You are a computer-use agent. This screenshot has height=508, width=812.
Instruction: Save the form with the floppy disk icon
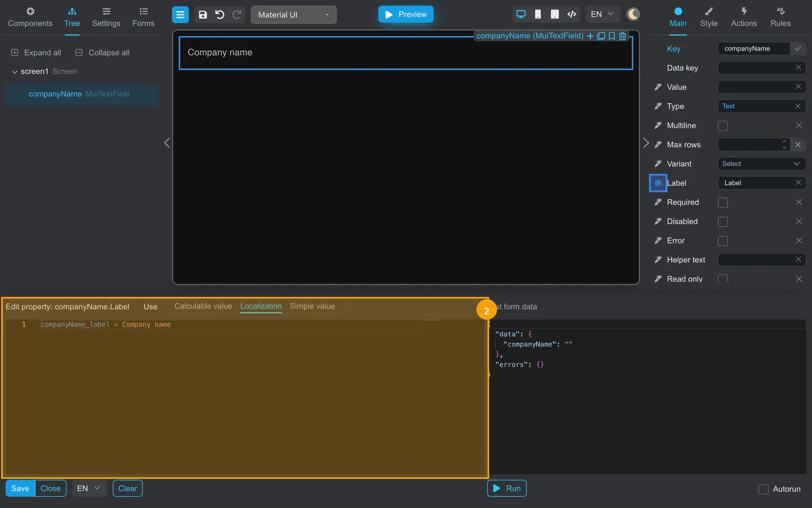tap(203, 15)
